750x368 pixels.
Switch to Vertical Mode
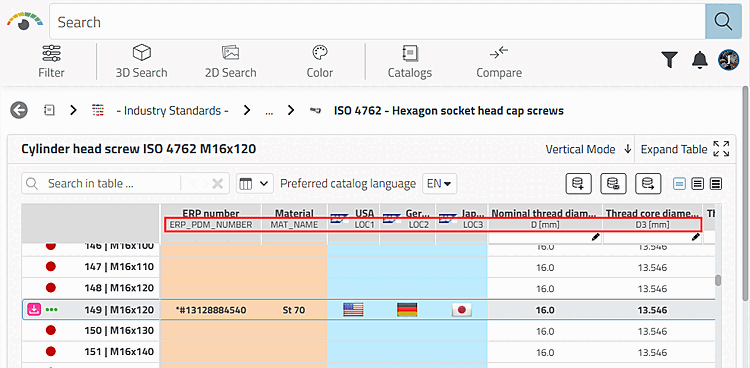(x=589, y=149)
